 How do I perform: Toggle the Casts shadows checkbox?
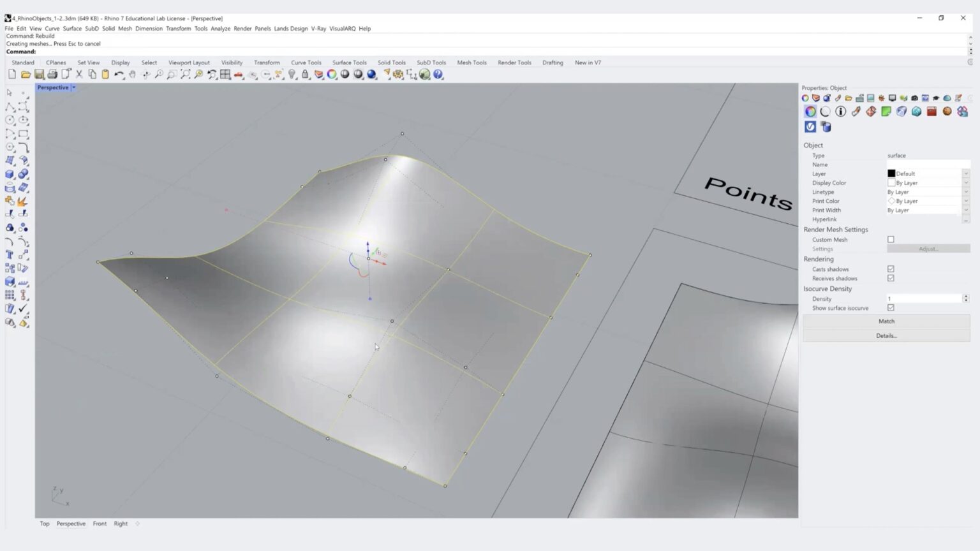tap(891, 269)
